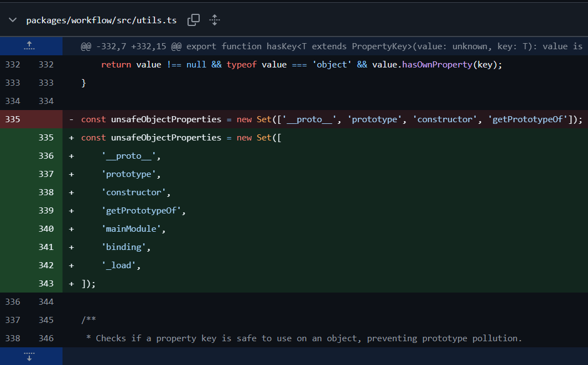Click old line number 332

(x=12, y=65)
